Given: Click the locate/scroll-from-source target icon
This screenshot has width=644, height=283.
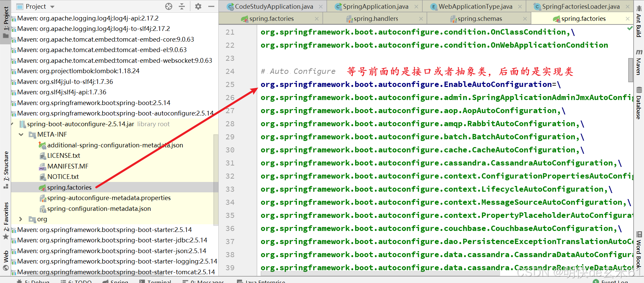Looking at the screenshot, I should 169,6.
